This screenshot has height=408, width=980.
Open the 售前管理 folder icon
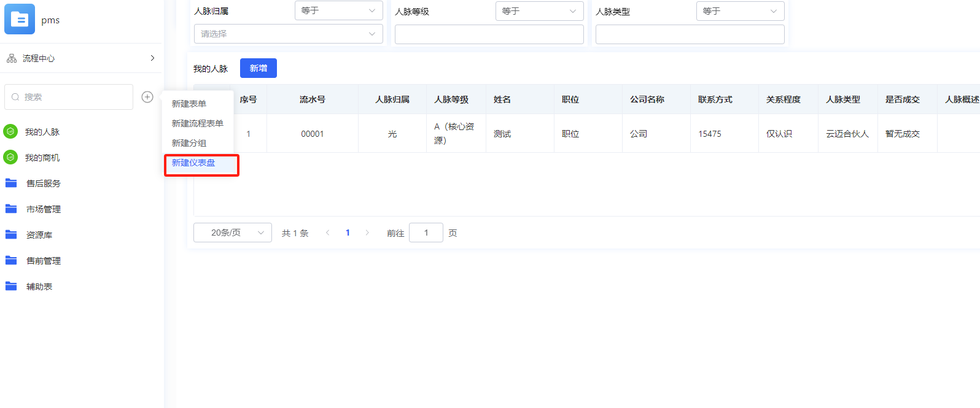click(11, 260)
